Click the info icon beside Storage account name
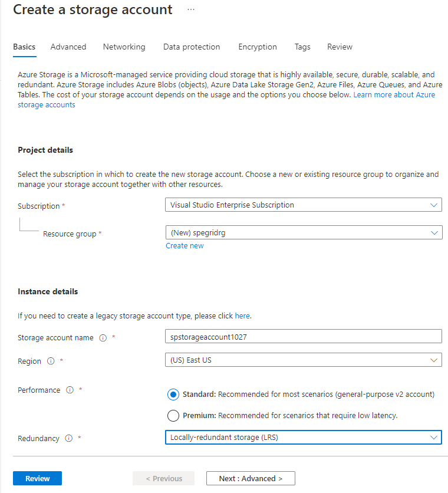This screenshot has width=448, height=493. (103, 338)
